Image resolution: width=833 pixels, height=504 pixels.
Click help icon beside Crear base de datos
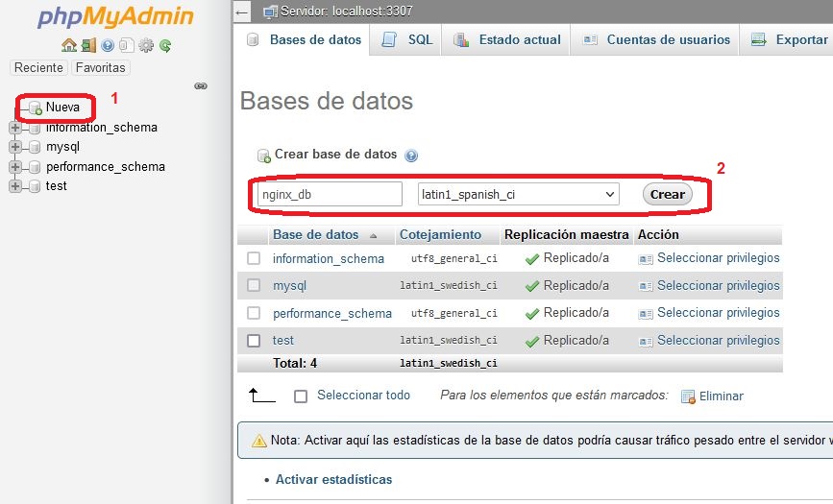[x=411, y=155]
